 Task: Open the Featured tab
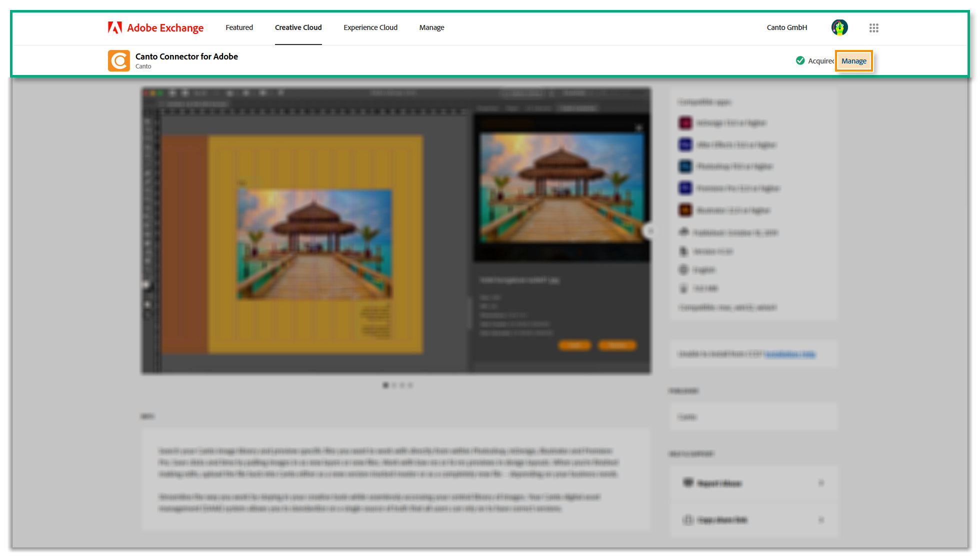pyautogui.click(x=239, y=27)
